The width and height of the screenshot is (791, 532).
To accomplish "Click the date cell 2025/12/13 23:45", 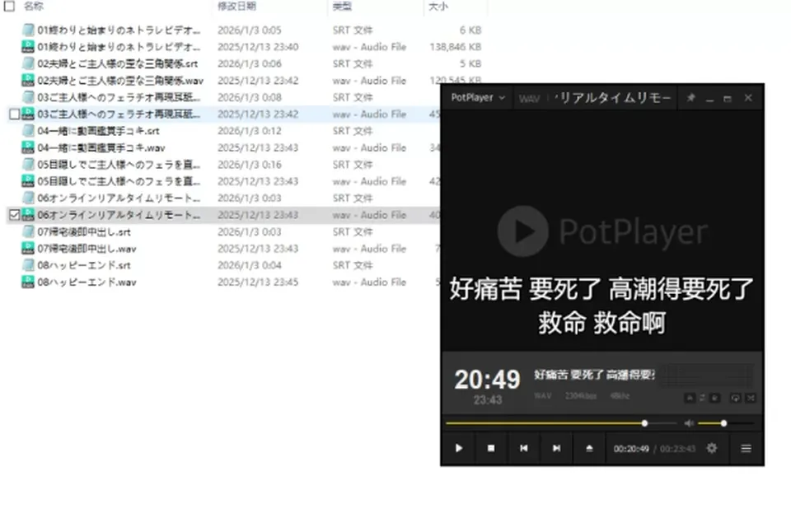I will (258, 282).
